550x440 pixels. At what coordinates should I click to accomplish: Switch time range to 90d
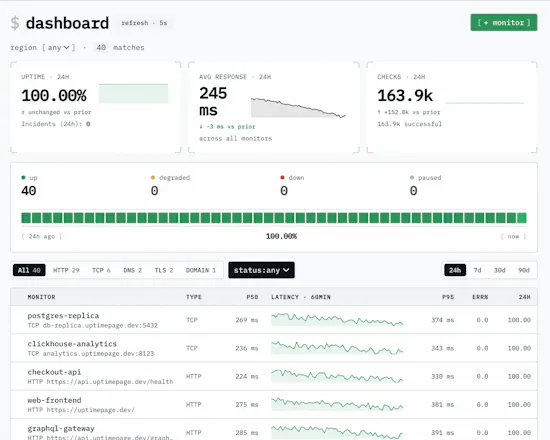524,270
